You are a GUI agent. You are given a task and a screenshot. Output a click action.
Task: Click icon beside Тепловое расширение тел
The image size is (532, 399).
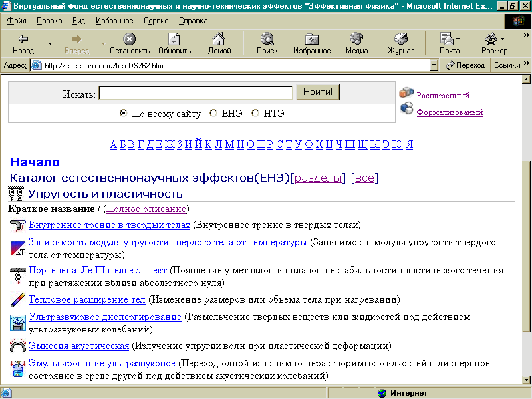pyautogui.click(x=18, y=300)
